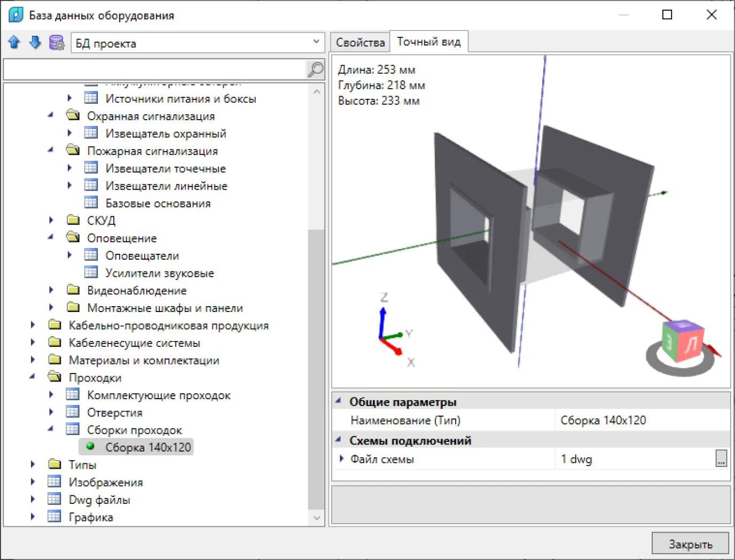Select the Базовые основания table item
Viewport: 735px width, 560px height.
[x=158, y=204]
